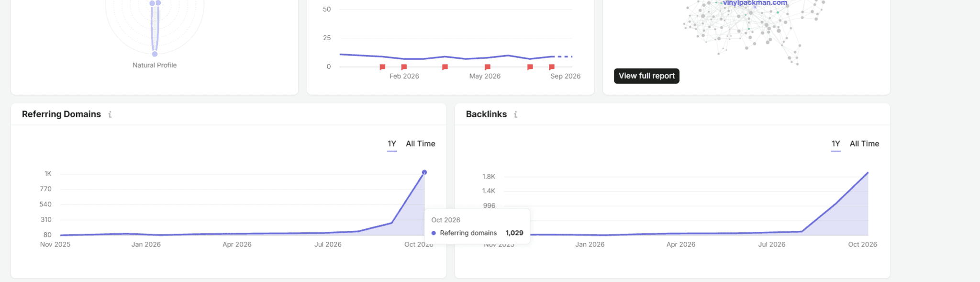Screen dimensions: 980x282
Task: Click the red flag nearest Sep 2026
Action: [x=552, y=67]
